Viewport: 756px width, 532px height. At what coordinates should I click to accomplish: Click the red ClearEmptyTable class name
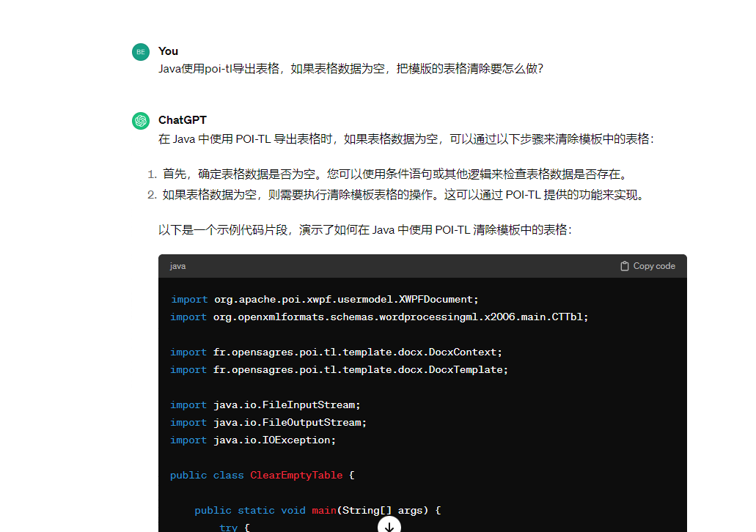pos(296,476)
